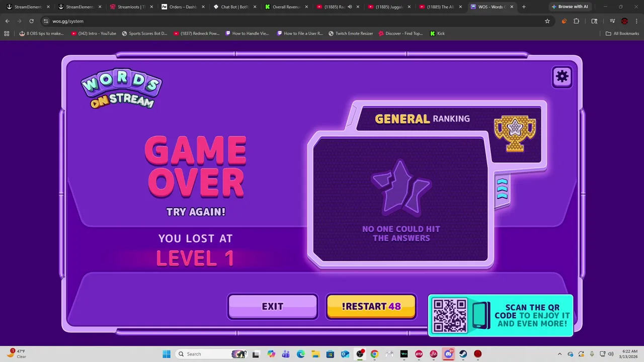The image size is (644, 362).
Task: Open the How to File a User R bookmark
Action: 299,34
